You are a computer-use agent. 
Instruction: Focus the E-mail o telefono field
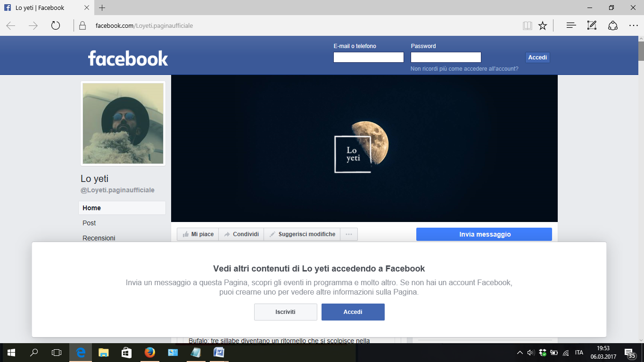(x=369, y=58)
